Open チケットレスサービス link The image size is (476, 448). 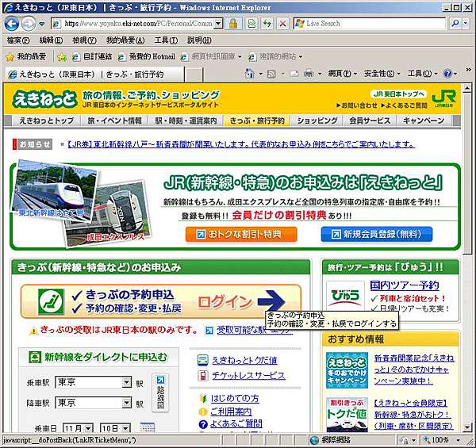pos(248,376)
